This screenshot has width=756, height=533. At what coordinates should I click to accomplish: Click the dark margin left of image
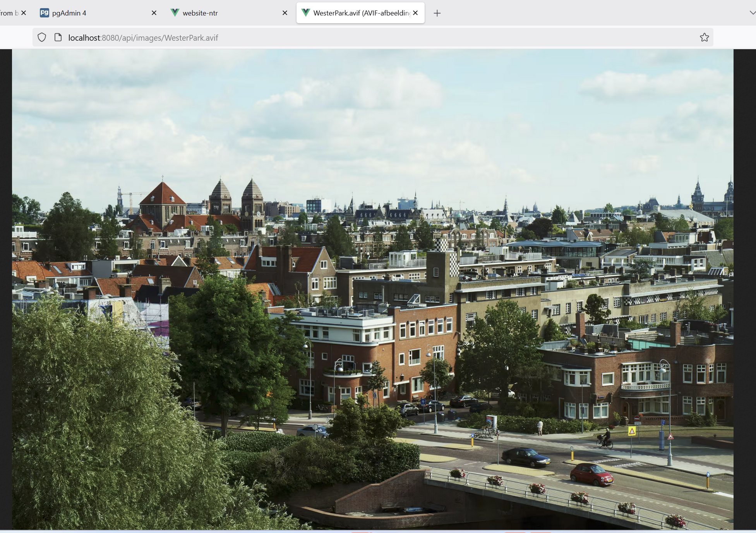pyautogui.click(x=6, y=289)
